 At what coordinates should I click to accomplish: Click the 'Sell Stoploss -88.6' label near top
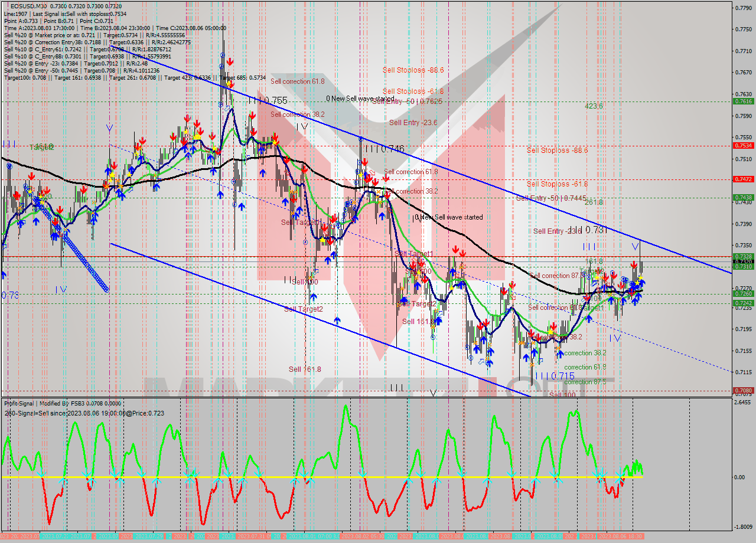click(413, 70)
